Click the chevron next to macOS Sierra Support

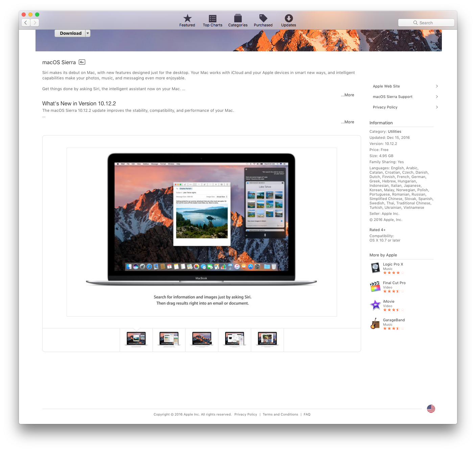pyautogui.click(x=437, y=97)
